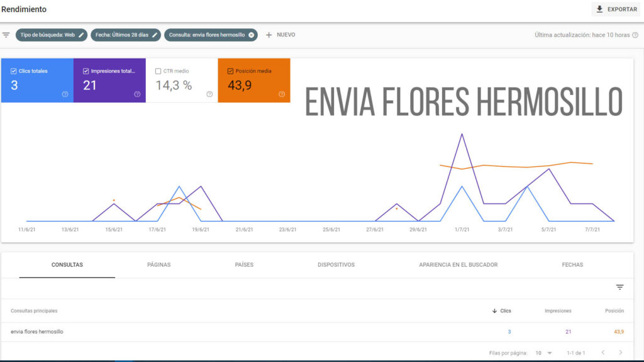Click help icon on Posición media card
The width and height of the screenshot is (644, 362).
click(282, 94)
